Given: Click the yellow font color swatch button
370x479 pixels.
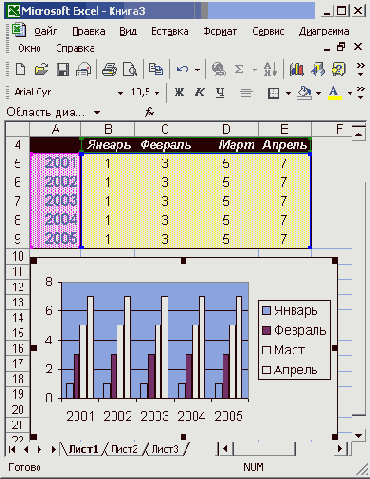Looking at the screenshot, I should click(335, 93).
